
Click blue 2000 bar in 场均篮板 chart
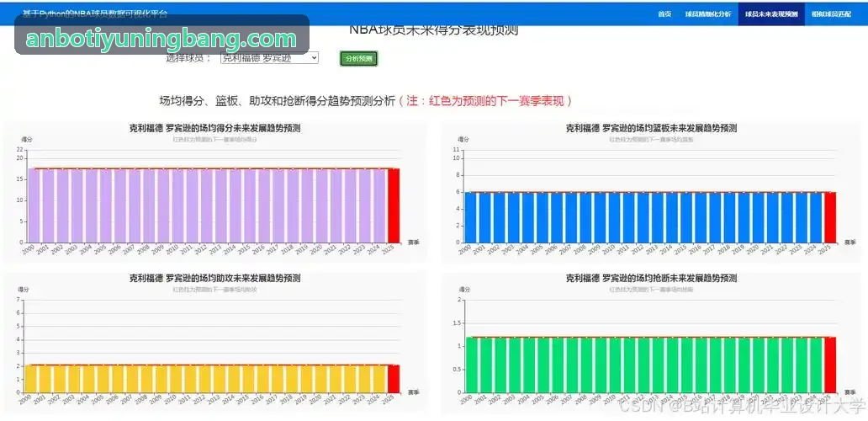pos(470,217)
